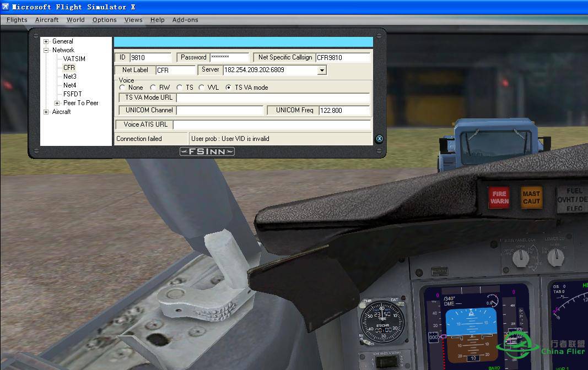Click the Flight Simulator X title bar airplane icon

click(x=6, y=7)
